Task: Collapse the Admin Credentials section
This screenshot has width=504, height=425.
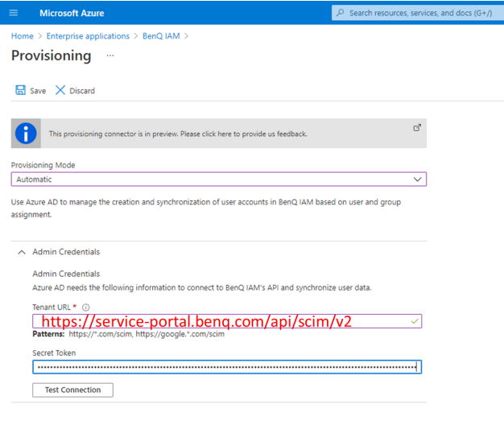Action: (x=22, y=252)
